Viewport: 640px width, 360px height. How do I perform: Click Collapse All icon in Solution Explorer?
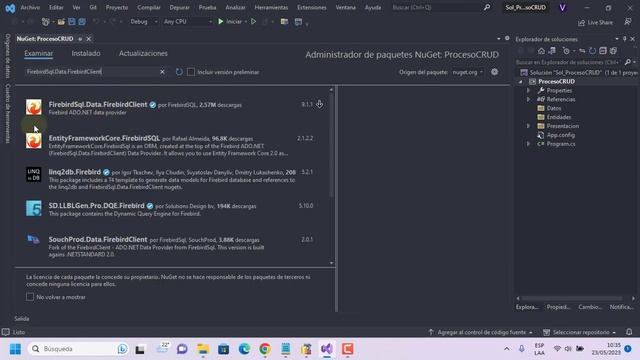[603, 51]
